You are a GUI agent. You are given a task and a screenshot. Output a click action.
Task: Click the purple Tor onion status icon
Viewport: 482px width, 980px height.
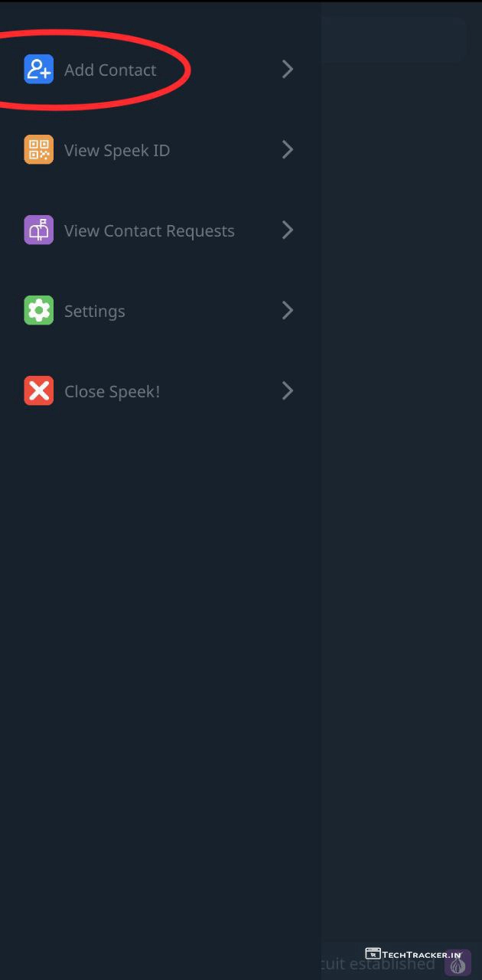click(x=458, y=964)
